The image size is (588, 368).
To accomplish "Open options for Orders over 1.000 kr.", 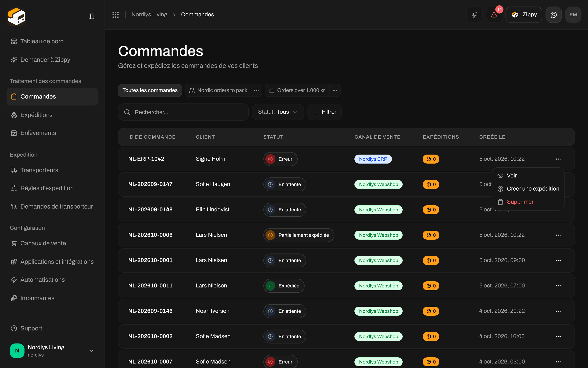I will click(335, 90).
